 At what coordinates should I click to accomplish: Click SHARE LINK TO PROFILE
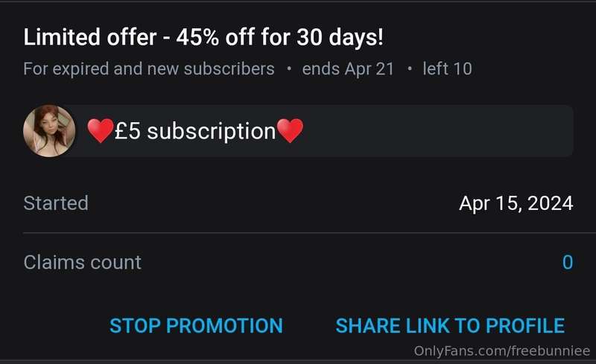[x=450, y=325]
